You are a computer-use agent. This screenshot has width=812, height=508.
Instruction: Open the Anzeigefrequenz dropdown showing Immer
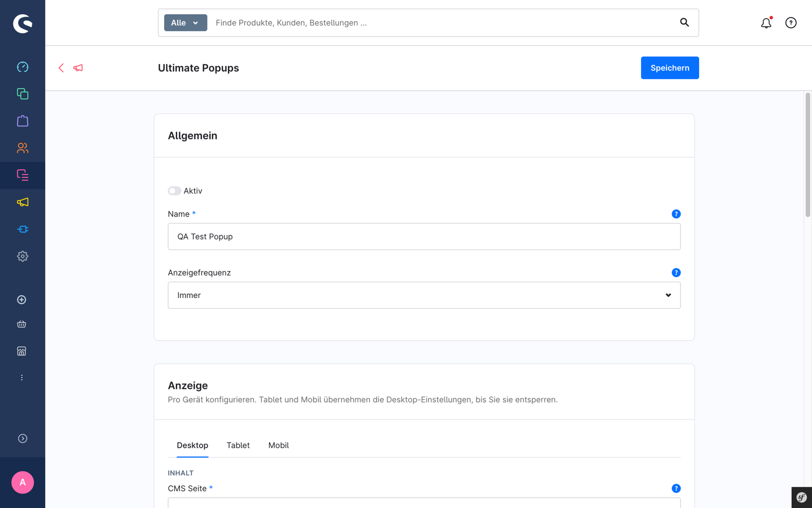click(x=424, y=295)
